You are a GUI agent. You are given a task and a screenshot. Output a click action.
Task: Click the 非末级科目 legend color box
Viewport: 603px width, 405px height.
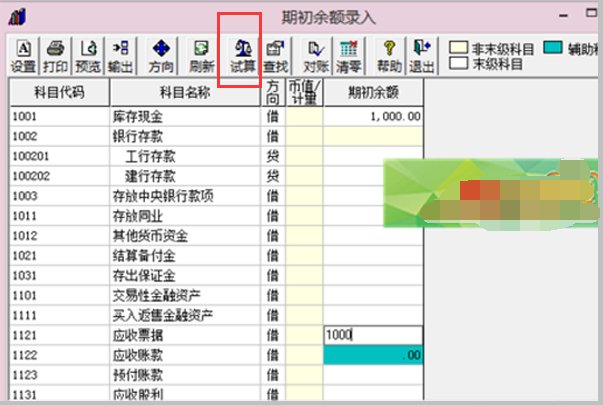[x=458, y=47]
